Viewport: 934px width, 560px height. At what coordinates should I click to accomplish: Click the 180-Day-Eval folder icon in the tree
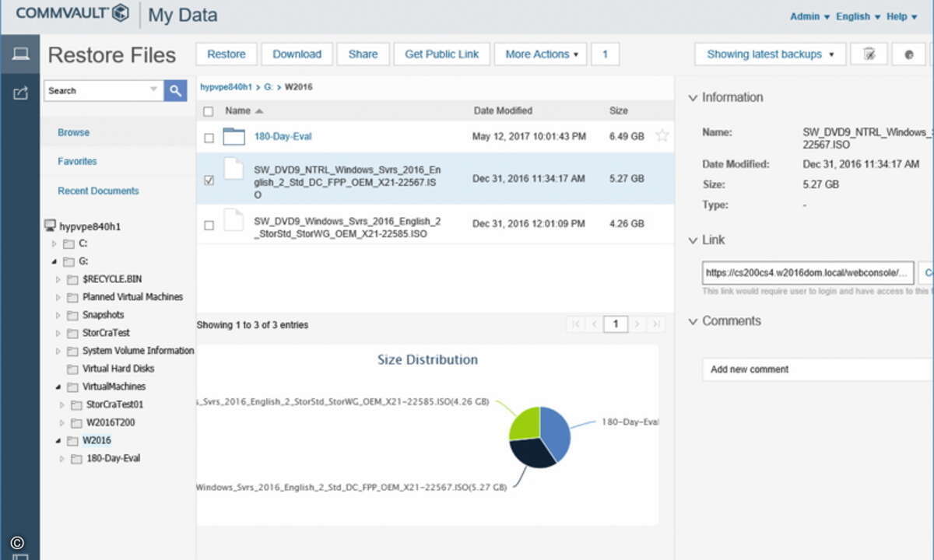(76, 459)
